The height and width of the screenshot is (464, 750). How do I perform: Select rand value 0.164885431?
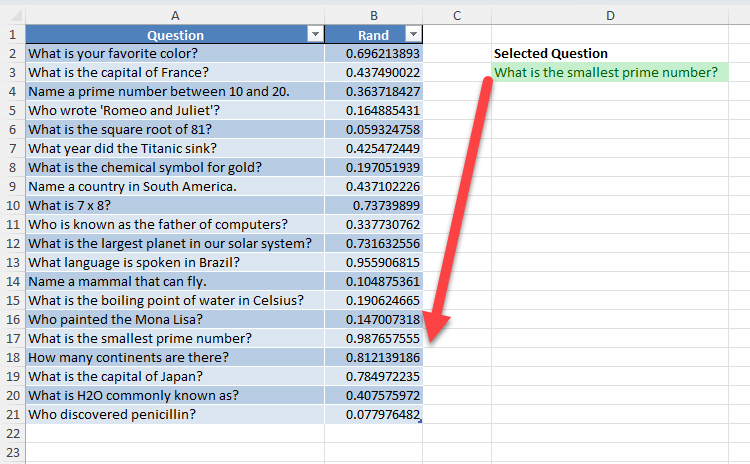pos(374,110)
